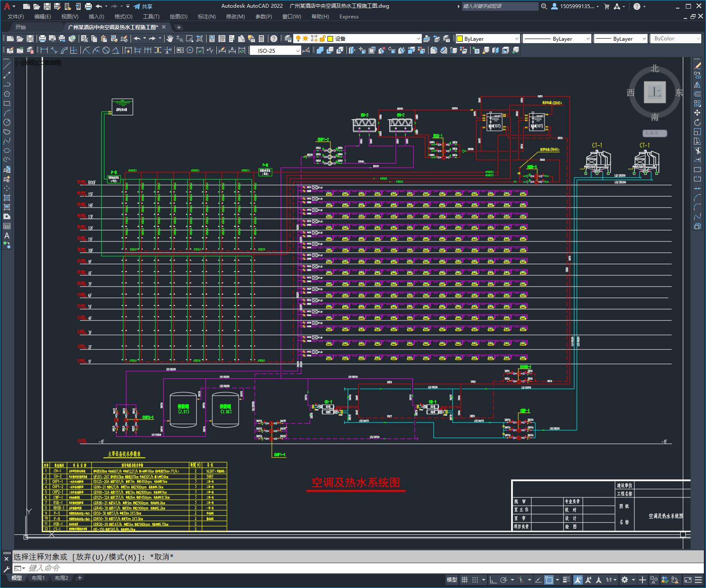Open the 修改(M) menu

(235, 16)
